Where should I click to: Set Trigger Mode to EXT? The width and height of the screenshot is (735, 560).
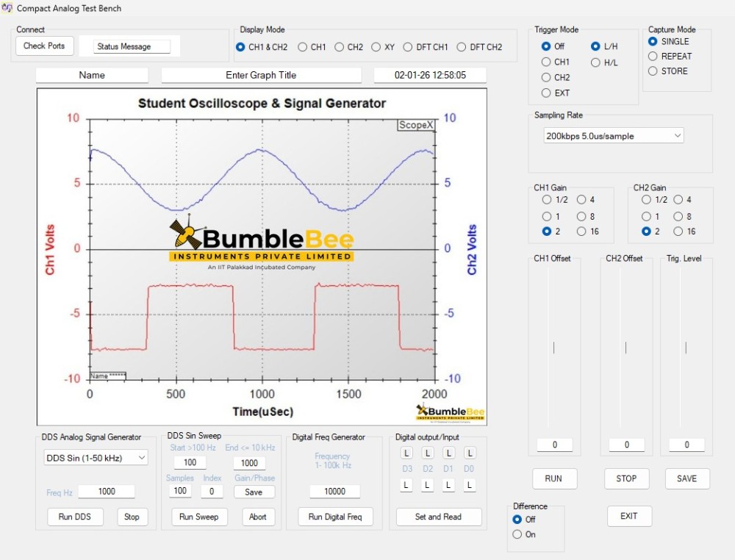coord(545,94)
